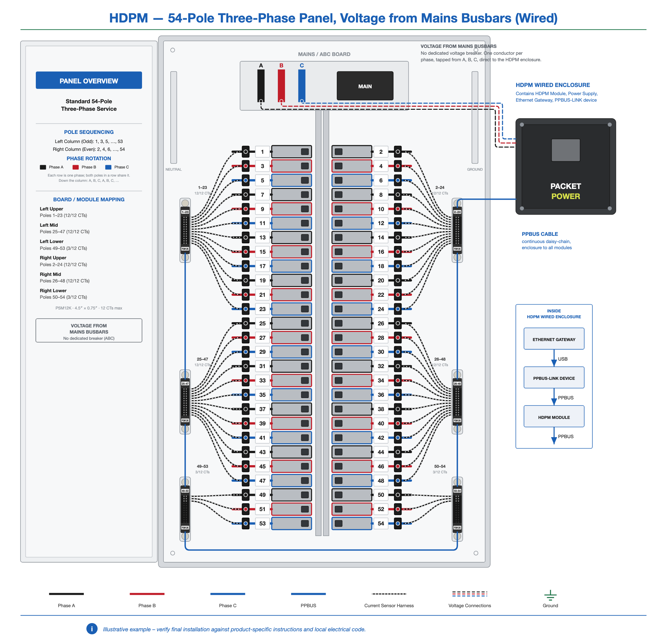Click the 25–47 P5M12K module connector

185,402
